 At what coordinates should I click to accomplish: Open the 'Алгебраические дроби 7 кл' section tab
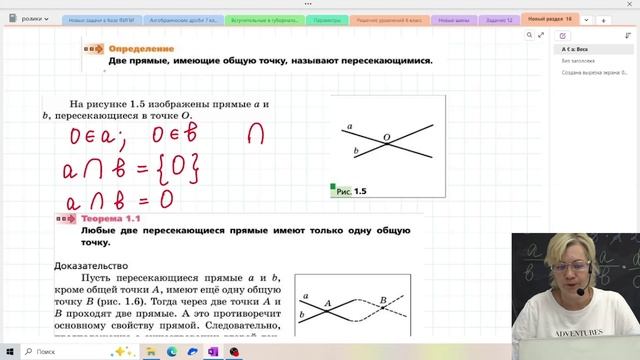click(183, 20)
